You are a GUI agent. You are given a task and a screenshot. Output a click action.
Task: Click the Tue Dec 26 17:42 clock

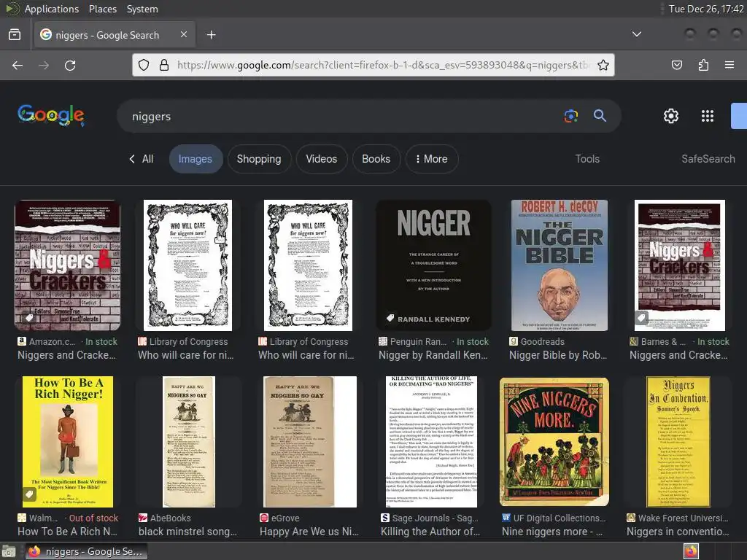click(706, 9)
